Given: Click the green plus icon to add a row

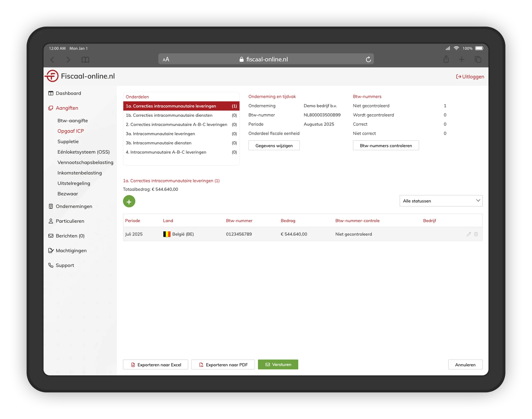Looking at the screenshot, I should (x=129, y=201).
